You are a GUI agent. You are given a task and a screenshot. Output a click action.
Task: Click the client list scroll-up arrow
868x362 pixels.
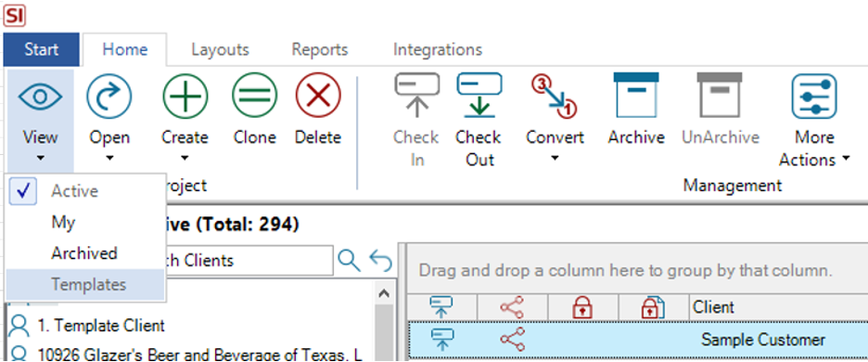tap(384, 294)
